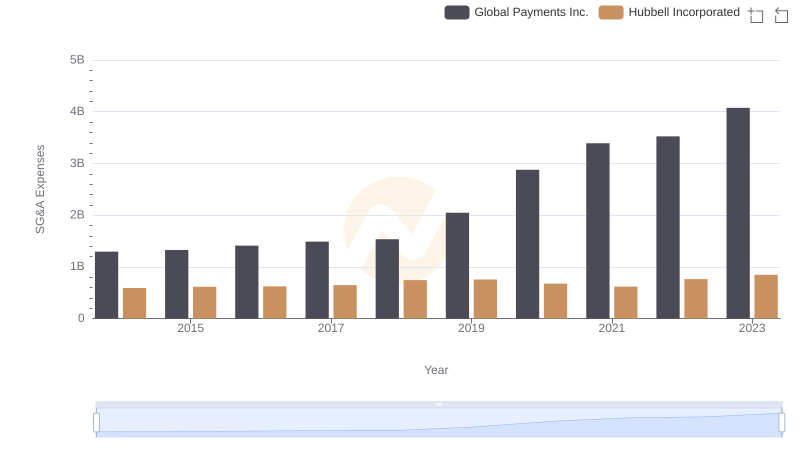Screen dimensions: 800x461
Task: Click the Hubbell bar for 2015
Action: 205,302
